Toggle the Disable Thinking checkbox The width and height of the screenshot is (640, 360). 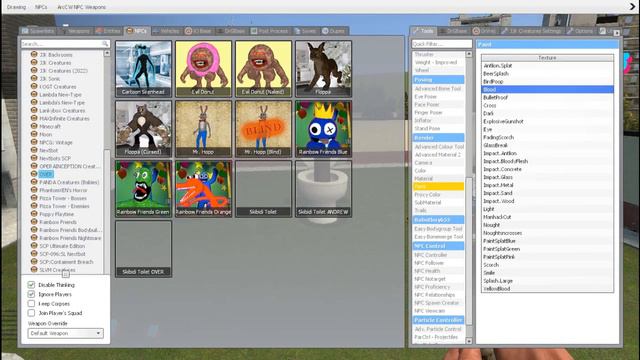pos(31,284)
